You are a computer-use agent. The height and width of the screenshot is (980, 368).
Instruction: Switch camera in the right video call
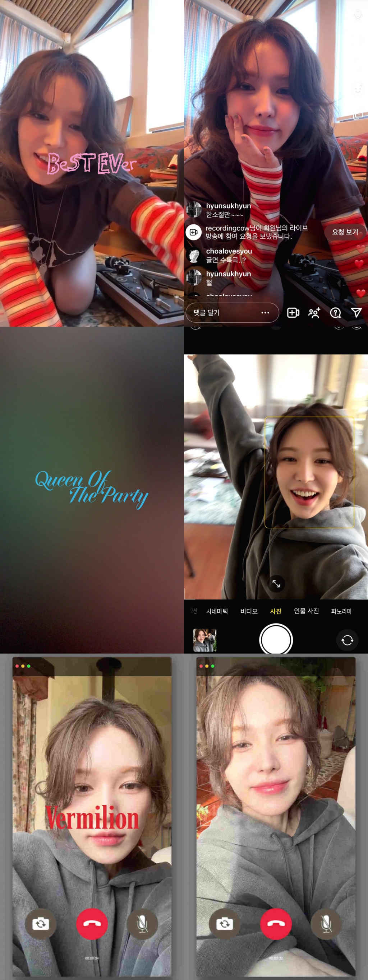pos(224,924)
